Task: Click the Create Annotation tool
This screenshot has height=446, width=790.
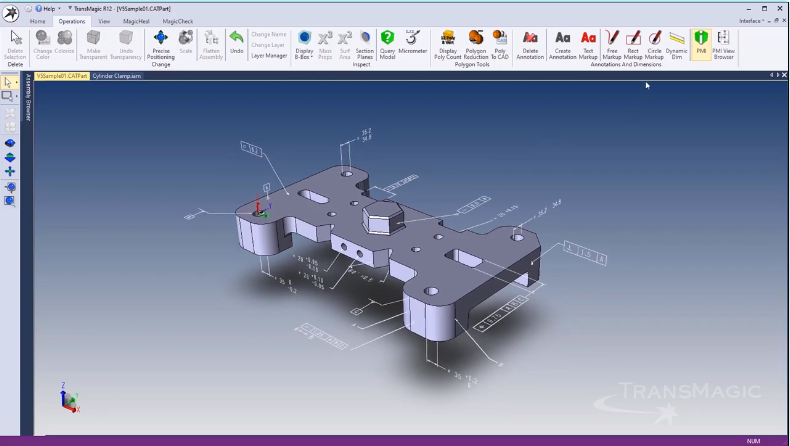Action: pyautogui.click(x=562, y=44)
